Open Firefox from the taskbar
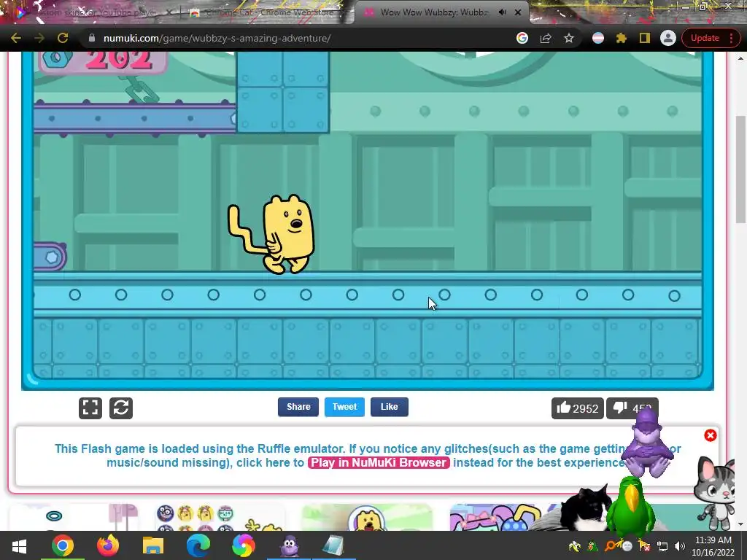Viewport: 747px width, 560px height. click(108, 545)
